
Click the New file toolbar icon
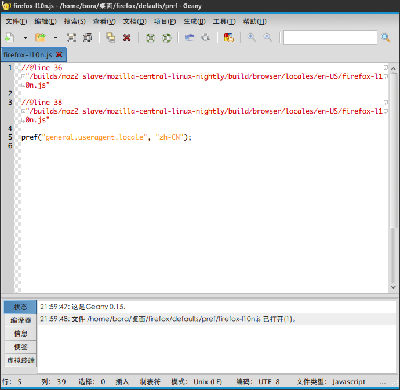point(10,37)
